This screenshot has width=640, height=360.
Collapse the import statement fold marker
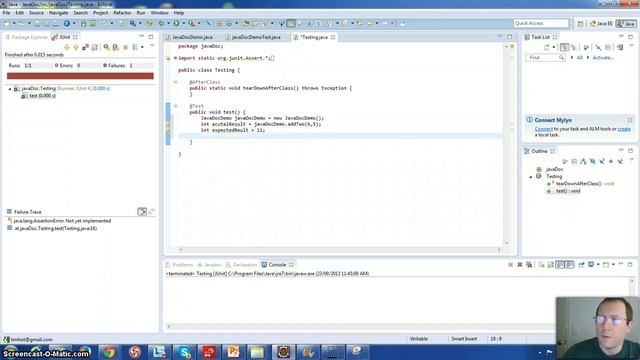click(176, 58)
